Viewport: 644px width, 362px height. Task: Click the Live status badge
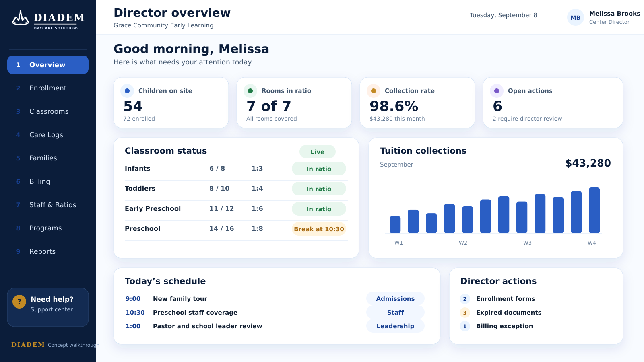coord(318,152)
